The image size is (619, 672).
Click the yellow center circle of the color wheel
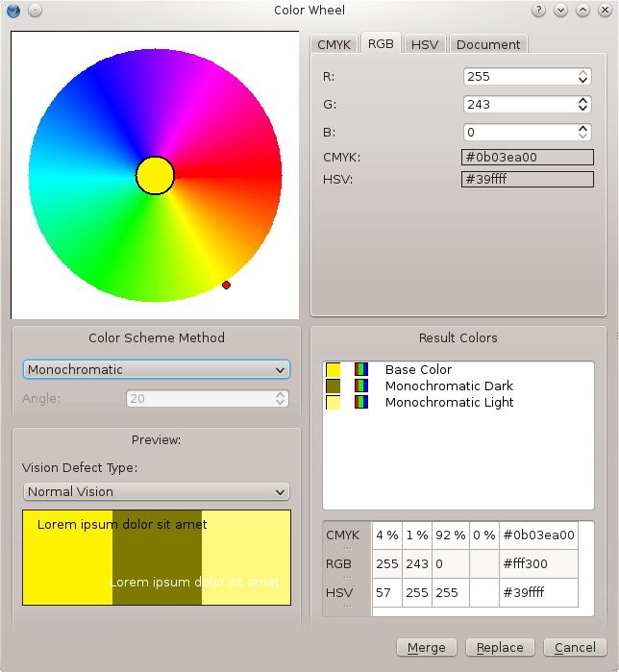pos(155,175)
